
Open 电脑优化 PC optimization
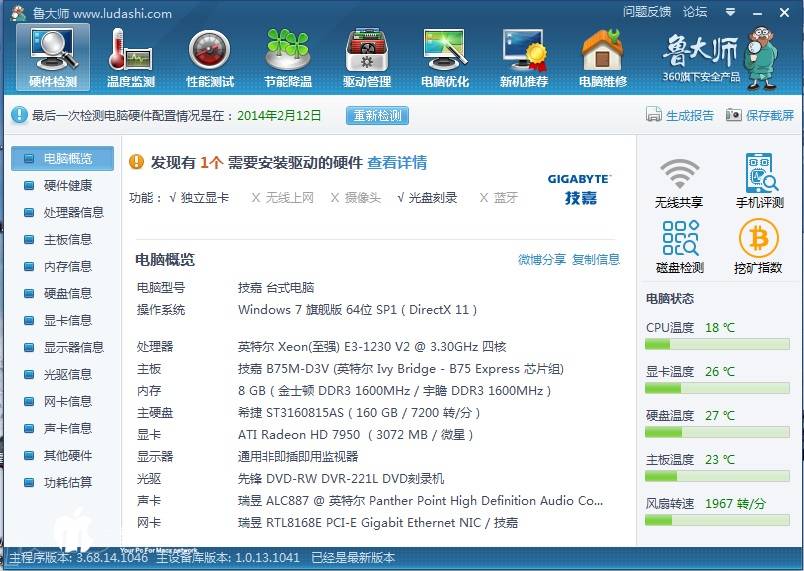[445, 57]
